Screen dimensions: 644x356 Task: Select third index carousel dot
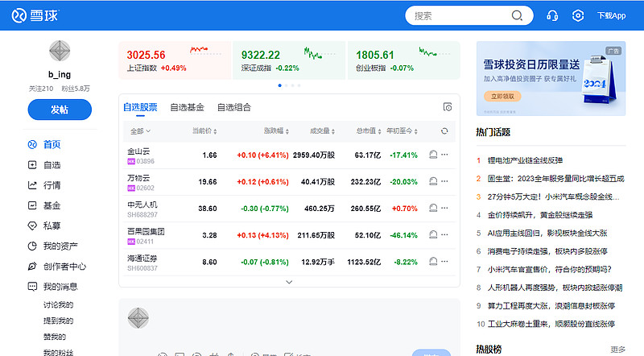coord(292,85)
